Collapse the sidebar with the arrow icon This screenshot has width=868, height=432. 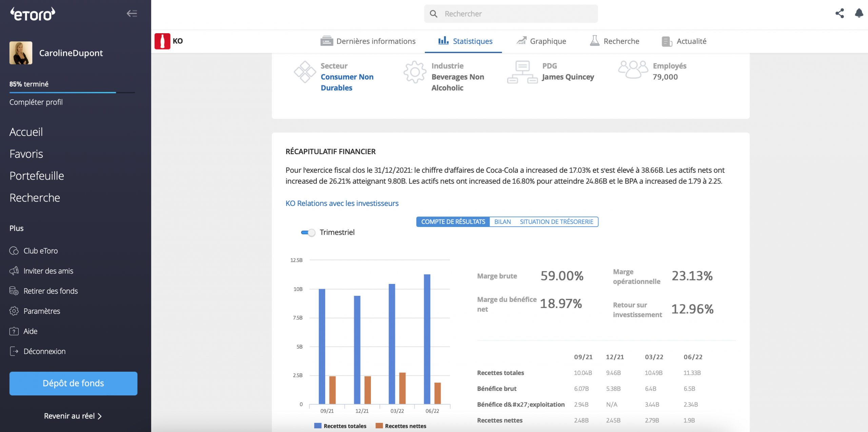click(x=132, y=14)
